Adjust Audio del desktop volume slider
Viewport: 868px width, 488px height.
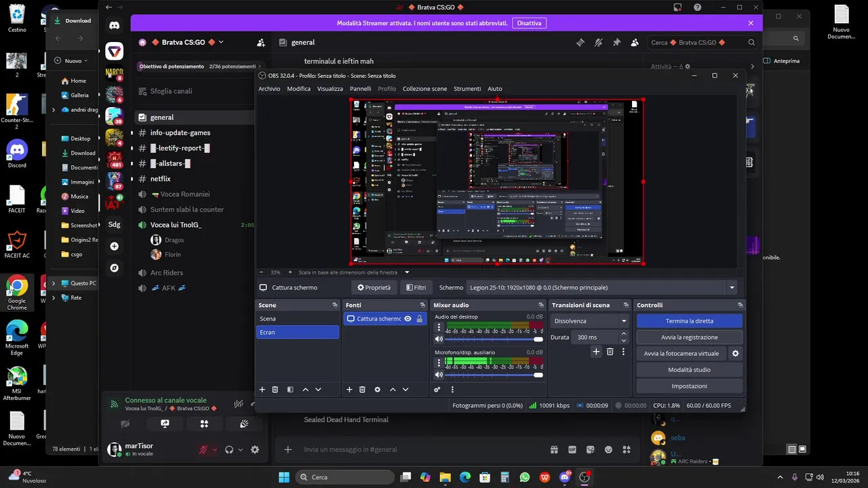coord(494,339)
